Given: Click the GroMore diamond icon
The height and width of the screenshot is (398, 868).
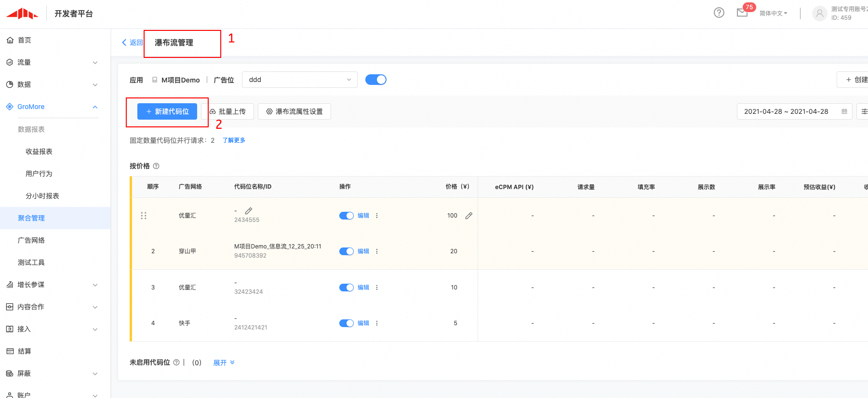Looking at the screenshot, I should (x=10, y=107).
